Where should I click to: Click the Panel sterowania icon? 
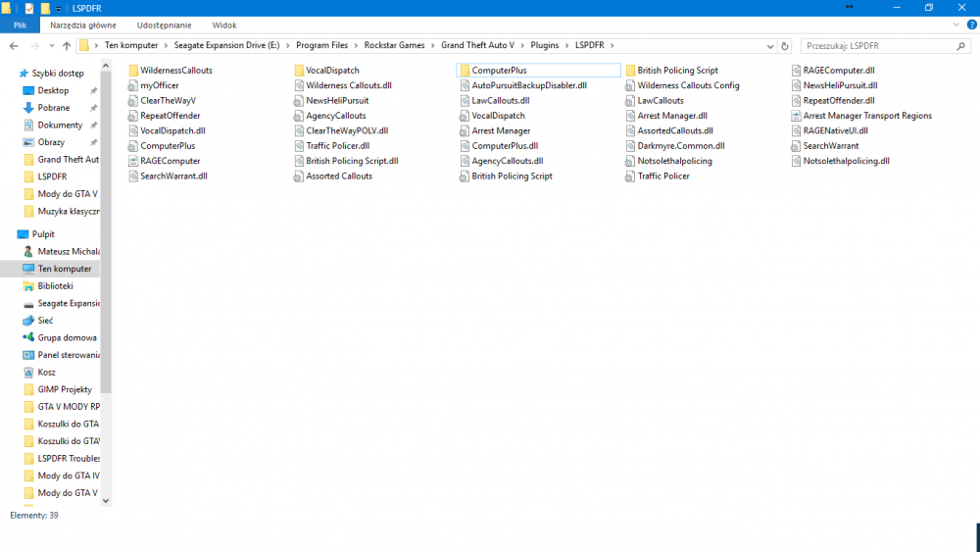28,355
